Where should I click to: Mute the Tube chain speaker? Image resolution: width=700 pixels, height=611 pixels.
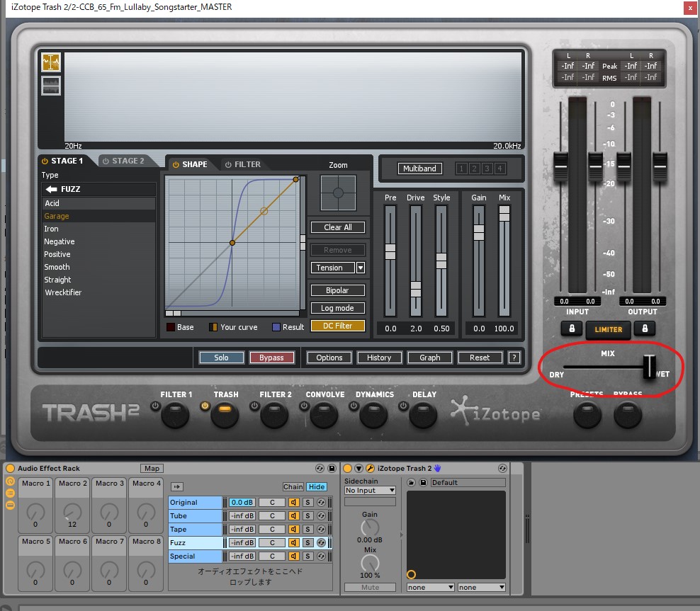[x=293, y=516]
